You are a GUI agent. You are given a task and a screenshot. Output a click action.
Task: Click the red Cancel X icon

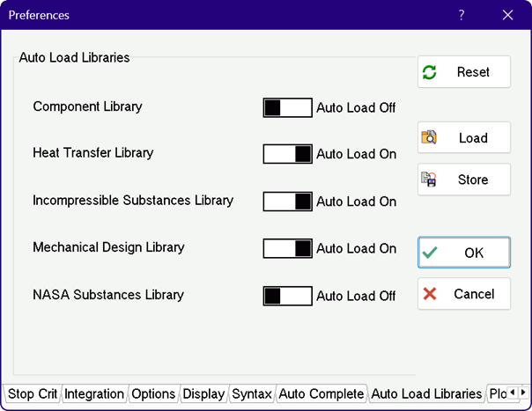coord(430,294)
